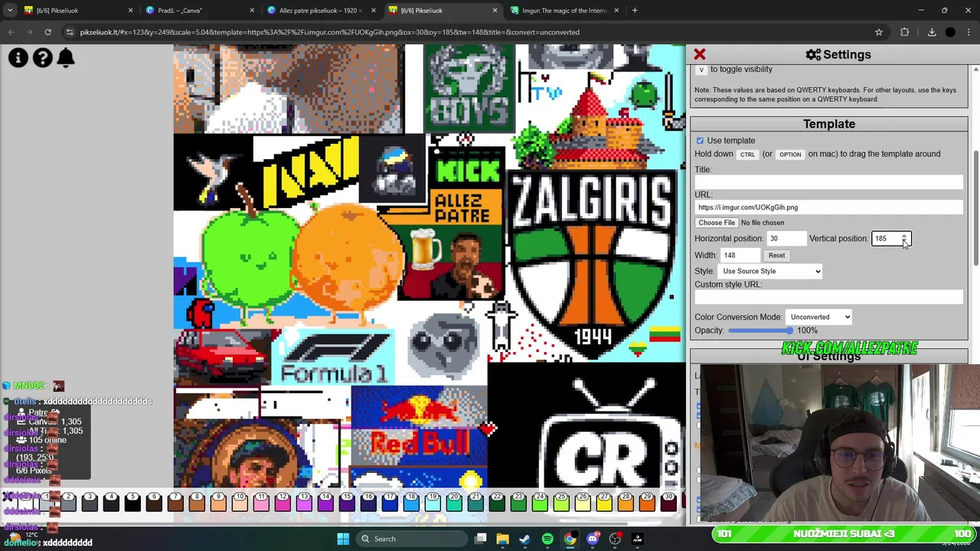Open new browser tab with plus
980x551 pixels.
coord(635,11)
